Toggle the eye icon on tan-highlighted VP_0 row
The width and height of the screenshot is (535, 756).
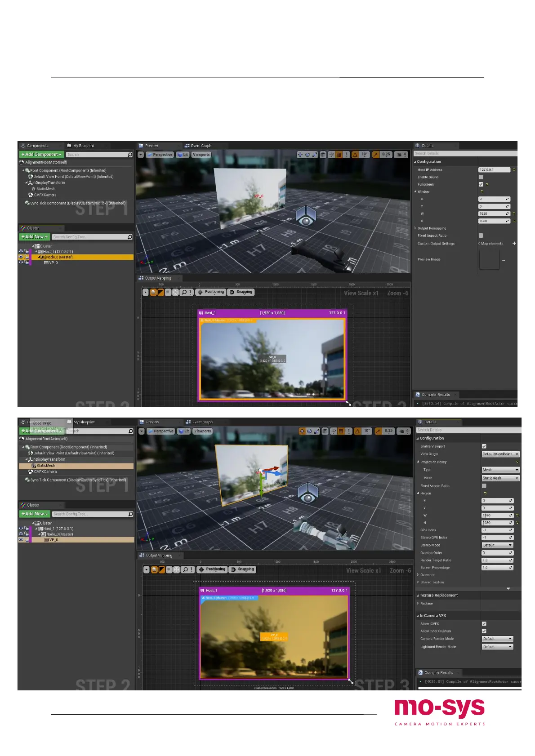21,540
